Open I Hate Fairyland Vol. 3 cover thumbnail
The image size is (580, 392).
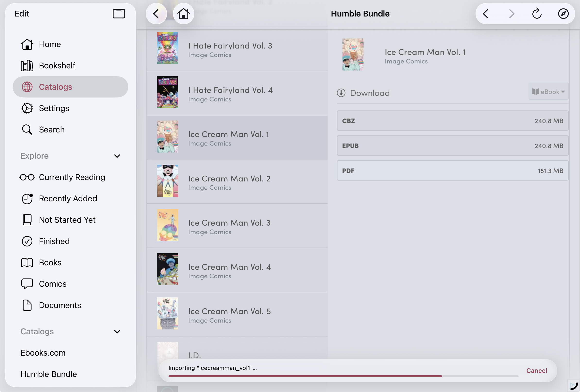(167, 48)
